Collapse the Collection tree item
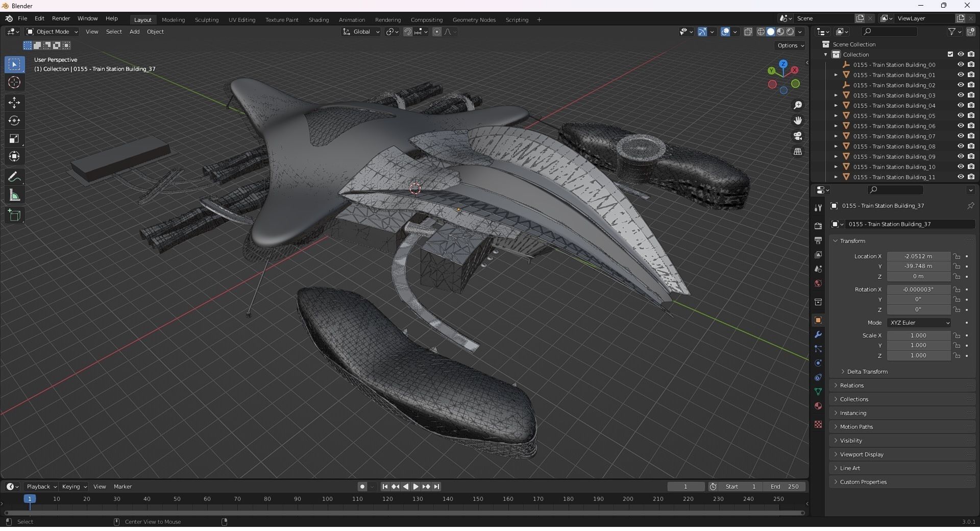 tap(826, 55)
